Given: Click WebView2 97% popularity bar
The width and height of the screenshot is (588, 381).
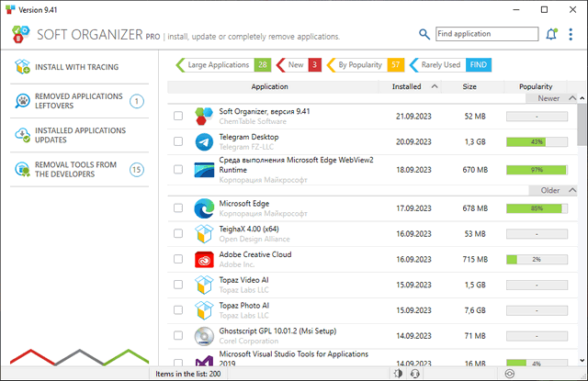Looking at the screenshot, I should (x=537, y=170).
